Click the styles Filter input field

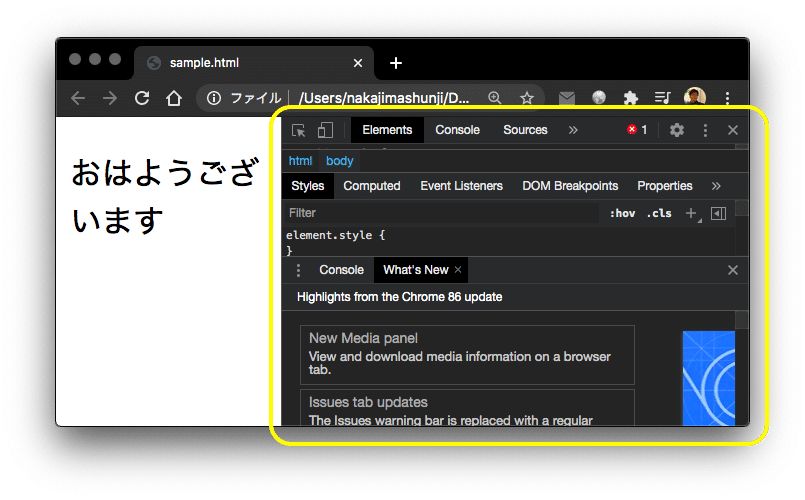click(x=442, y=213)
